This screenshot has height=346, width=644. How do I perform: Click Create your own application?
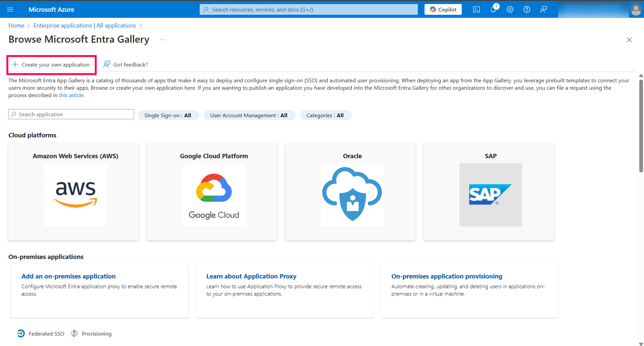pos(52,64)
